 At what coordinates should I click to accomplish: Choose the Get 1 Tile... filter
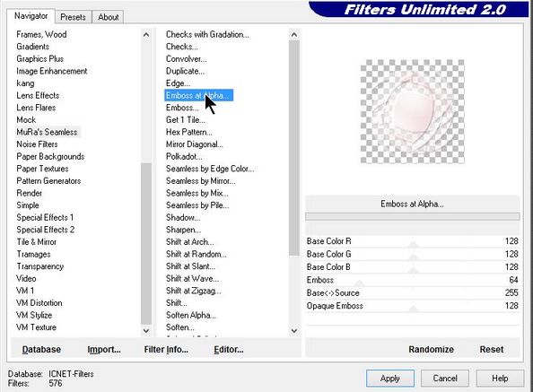coord(186,120)
